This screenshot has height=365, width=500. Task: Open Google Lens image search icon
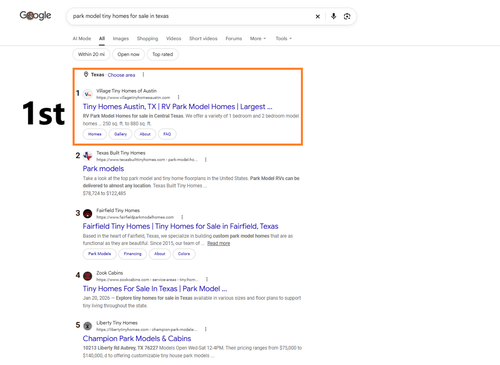click(347, 16)
